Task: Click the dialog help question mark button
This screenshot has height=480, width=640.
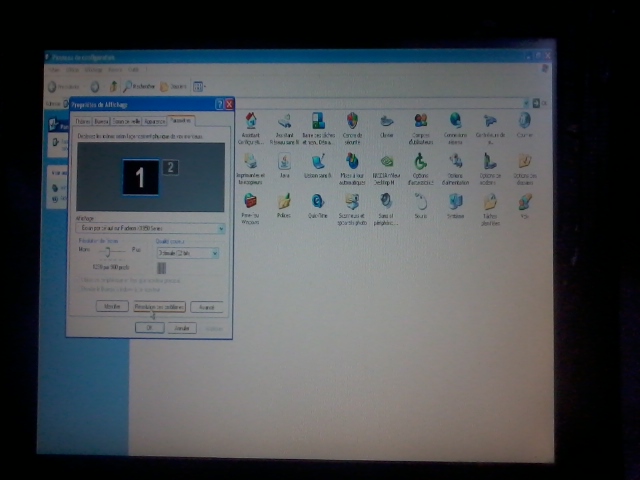Action: click(x=219, y=104)
